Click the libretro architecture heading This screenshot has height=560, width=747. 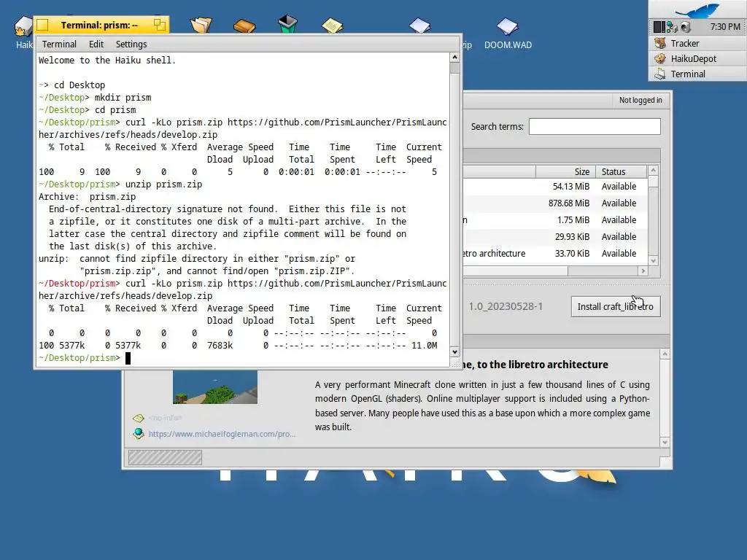535,365
